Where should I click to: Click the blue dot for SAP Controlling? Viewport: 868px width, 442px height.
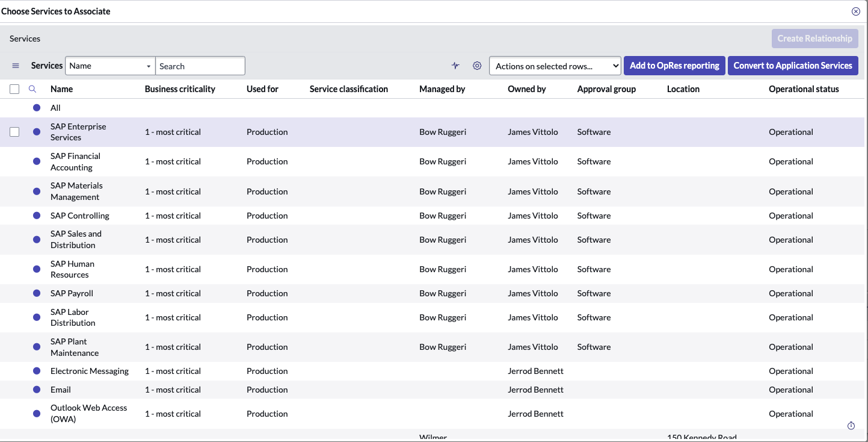pyautogui.click(x=37, y=216)
